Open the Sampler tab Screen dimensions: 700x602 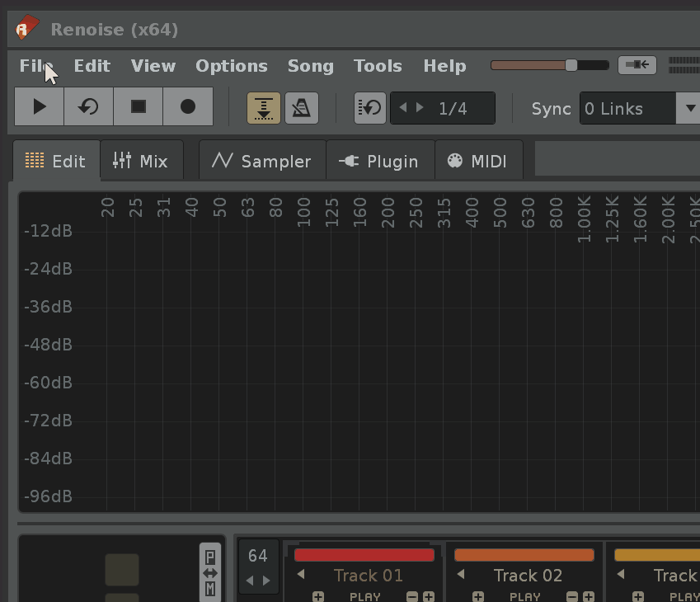[262, 161]
